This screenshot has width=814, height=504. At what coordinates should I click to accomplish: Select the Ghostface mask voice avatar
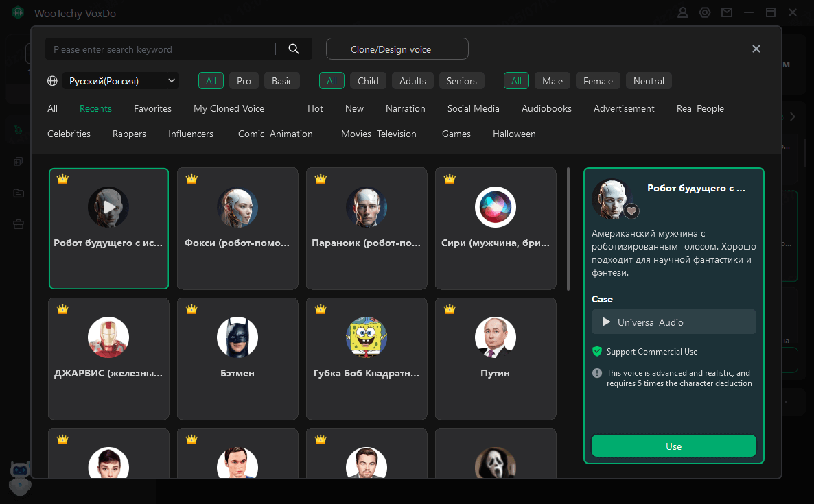pyautogui.click(x=496, y=463)
